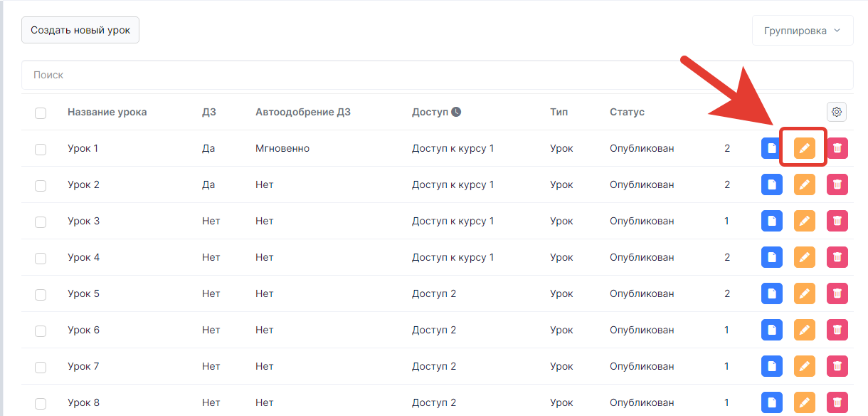Viewport: 868px width, 416px height.
Task: Check the box for Урок 3
Action: [41, 222]
